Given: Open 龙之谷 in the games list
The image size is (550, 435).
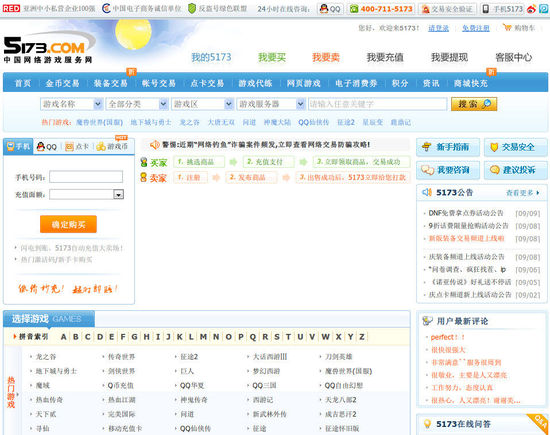Looking at the screenshot, I should pos(46,357).
